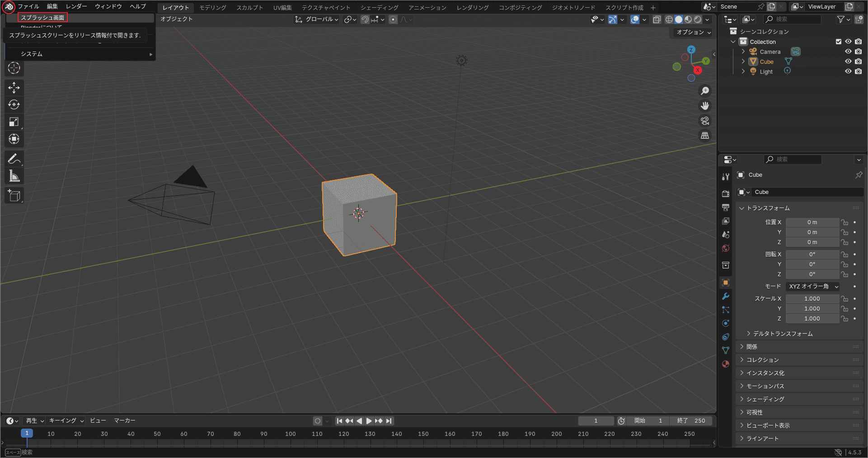Select the Scale tool
Image resolution: width=868 pixels, height=458 pixels.
click(x=14, y=122)
